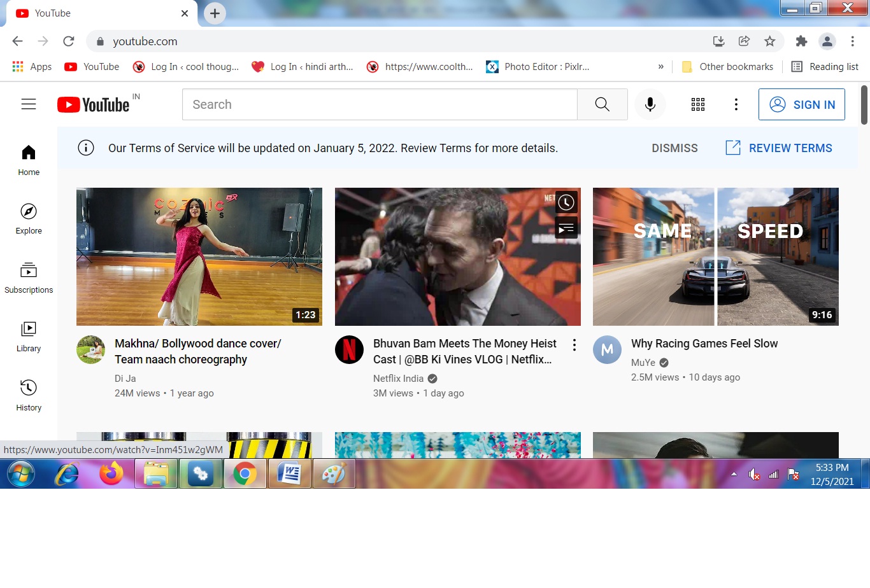The image size is (870, 588).
Task: Go to Home in the sidebar
Action: pos(29,160)
